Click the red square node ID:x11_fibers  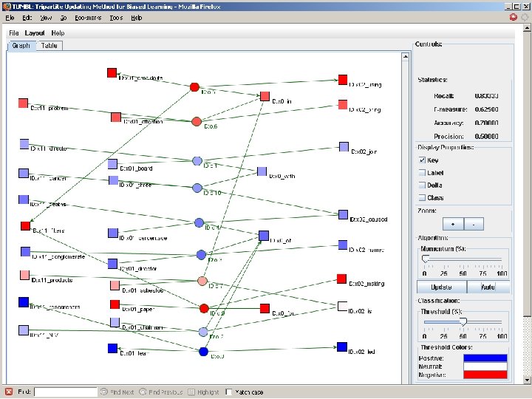tap(25, 226)
